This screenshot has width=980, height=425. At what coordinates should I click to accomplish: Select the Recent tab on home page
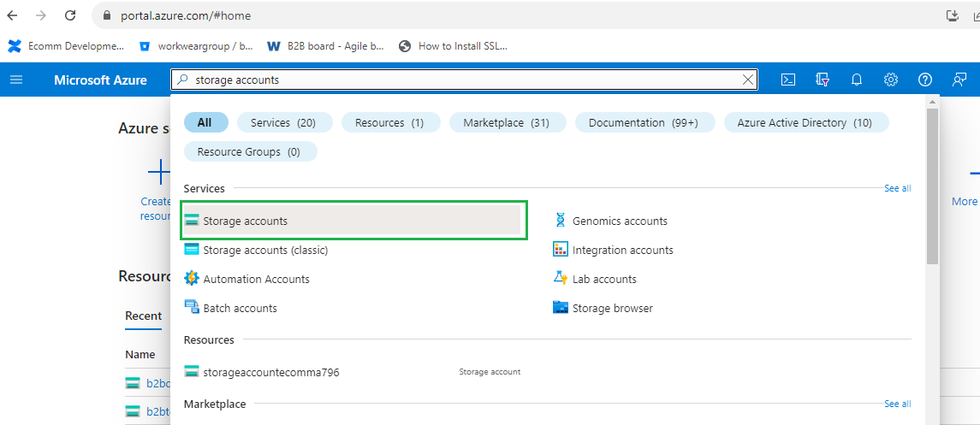pyautogui.click(x=143, y=316)
